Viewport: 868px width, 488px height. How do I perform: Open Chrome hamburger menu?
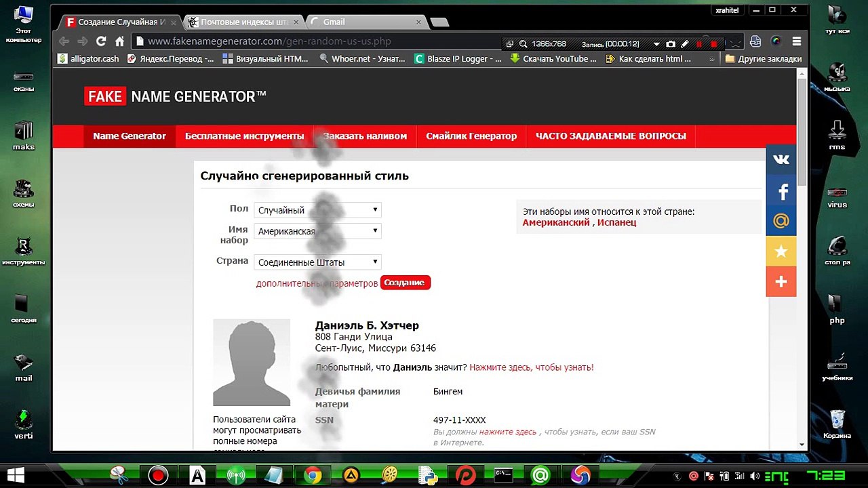pos(797,41)
